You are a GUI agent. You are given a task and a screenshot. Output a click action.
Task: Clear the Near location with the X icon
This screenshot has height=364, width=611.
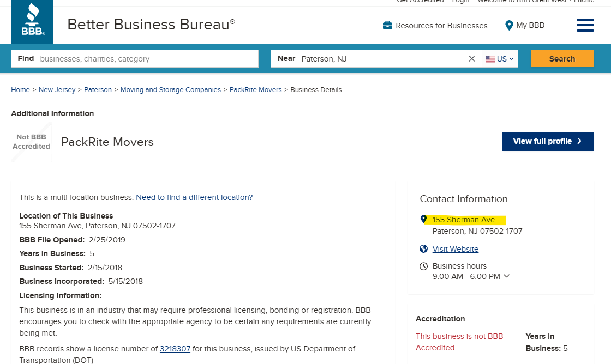(471, 59)
